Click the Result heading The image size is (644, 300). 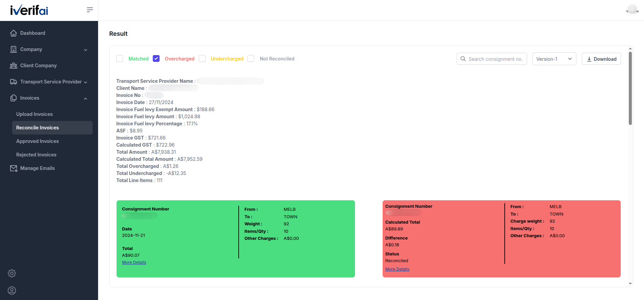point(118,34)
